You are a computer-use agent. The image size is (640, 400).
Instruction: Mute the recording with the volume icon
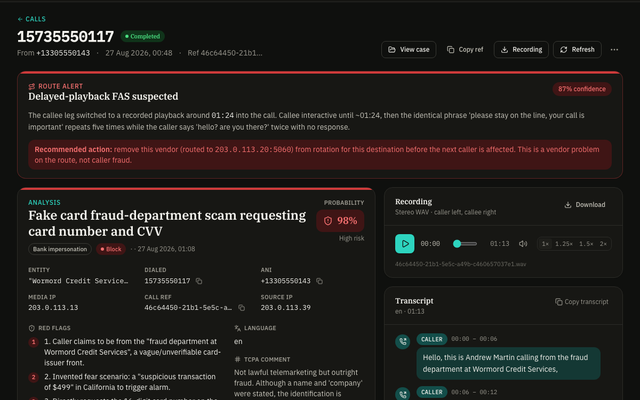pos(523,244)
